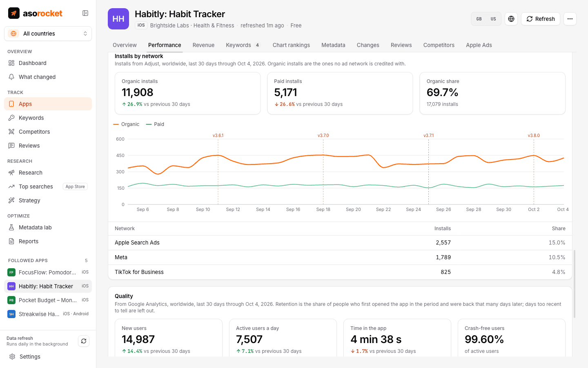Viewport: 588px width, 368px height.
Task: Open Strategy via the wand icon
Action: (11, 200)
